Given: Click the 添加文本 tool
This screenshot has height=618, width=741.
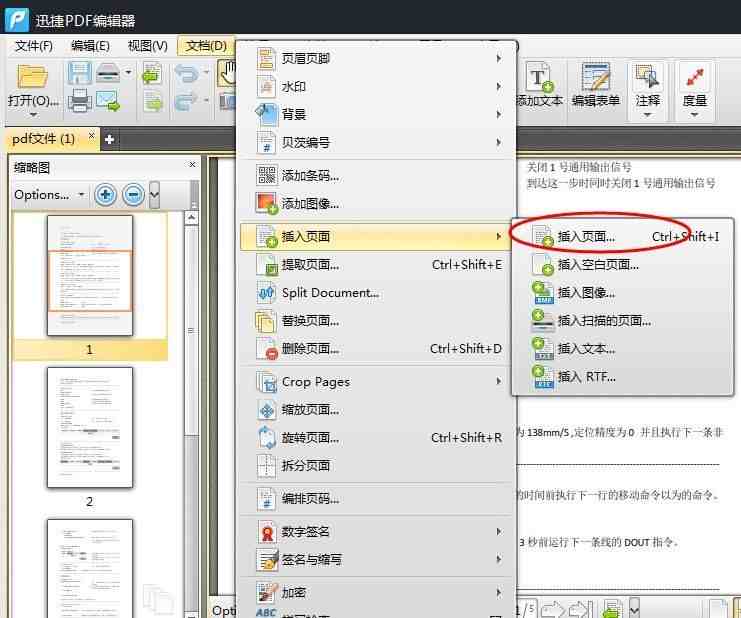Looking at the screenshot, I should point(540,84).
